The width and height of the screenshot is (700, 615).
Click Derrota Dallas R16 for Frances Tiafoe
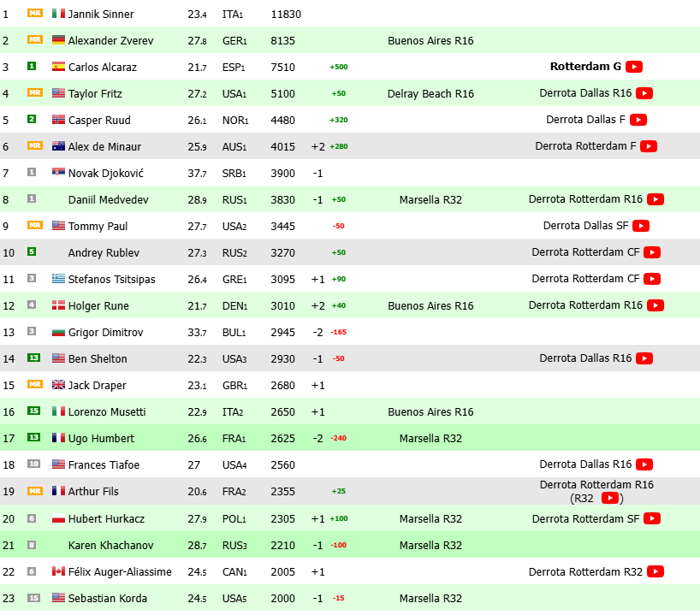coord(585,464)
